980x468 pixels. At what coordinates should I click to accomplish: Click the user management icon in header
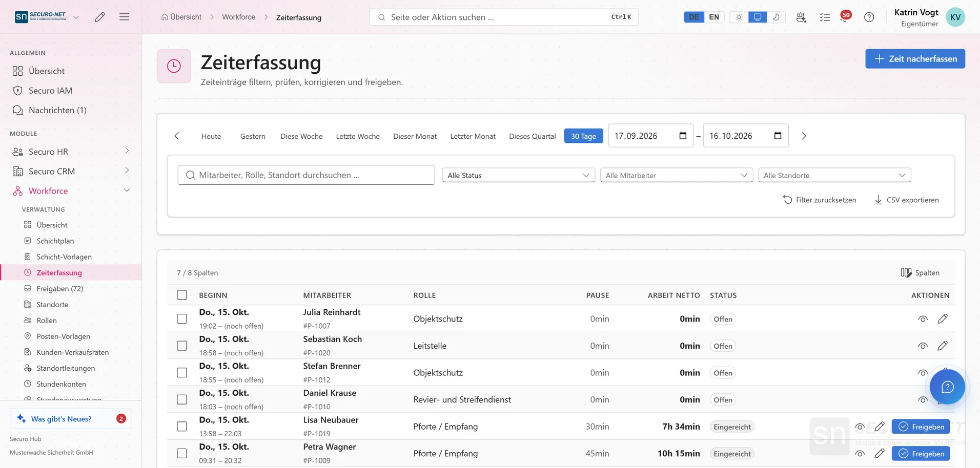[x=801, y=17]
